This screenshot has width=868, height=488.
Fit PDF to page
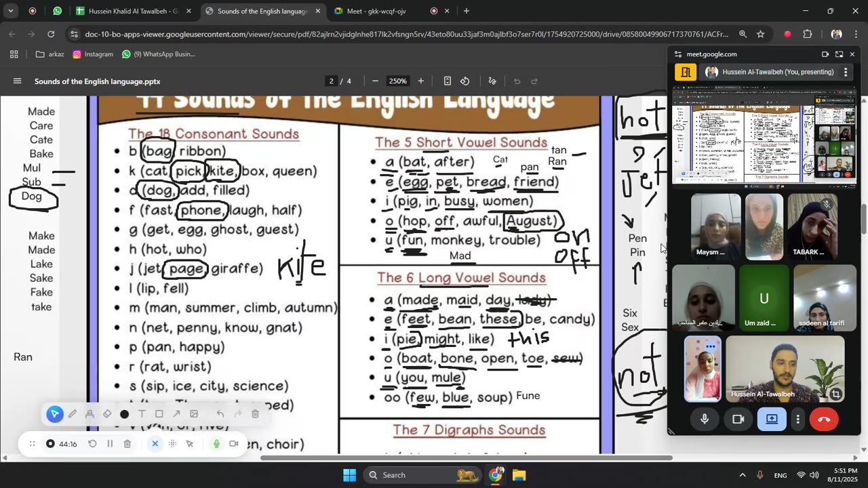pos(448,81)
